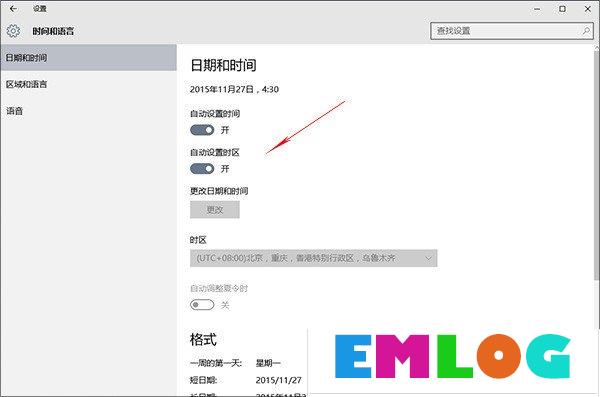
Task: Open 语音 in the sidebar
Action: click(88, 111)
